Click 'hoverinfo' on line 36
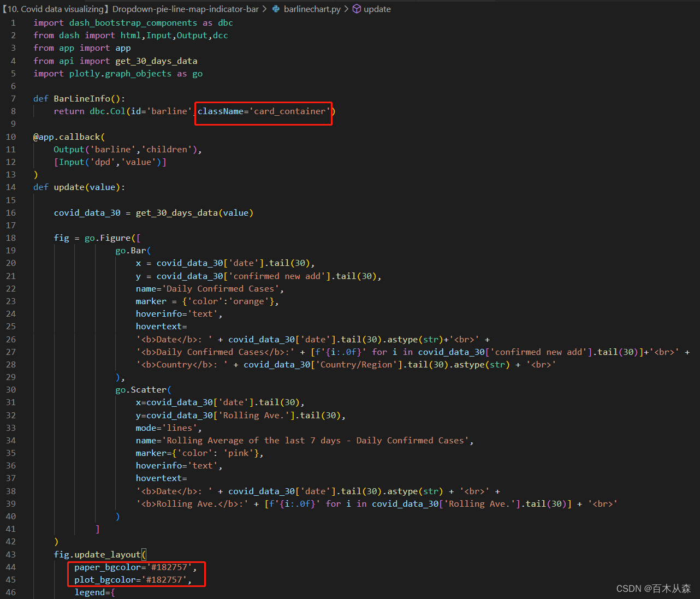This screenshot has width=700, height=599. point(159,466)
